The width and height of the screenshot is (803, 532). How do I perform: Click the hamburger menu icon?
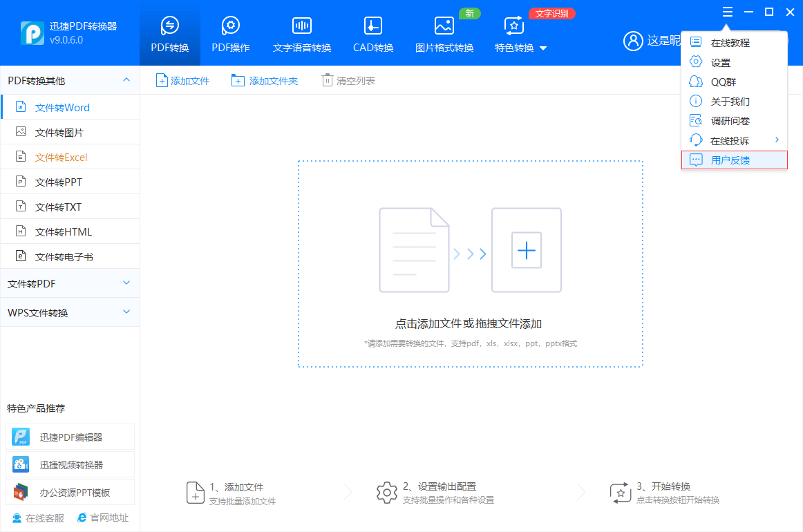pyautogui.click(x=727, y=12)
